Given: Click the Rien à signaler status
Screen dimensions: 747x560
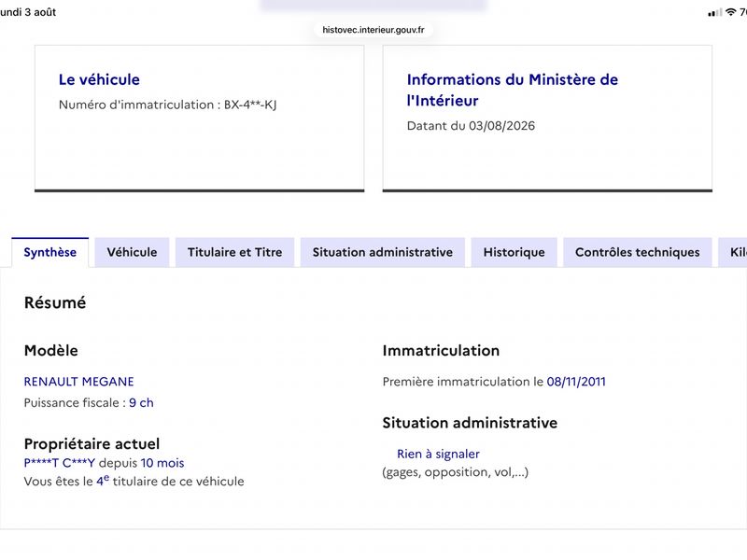Looking at the screenshot, I should pos(438,454).
